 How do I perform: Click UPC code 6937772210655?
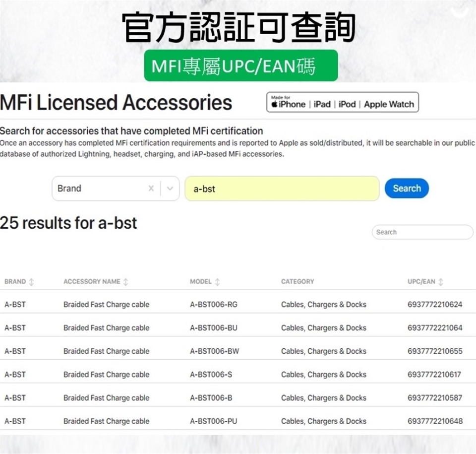(435, 351)
